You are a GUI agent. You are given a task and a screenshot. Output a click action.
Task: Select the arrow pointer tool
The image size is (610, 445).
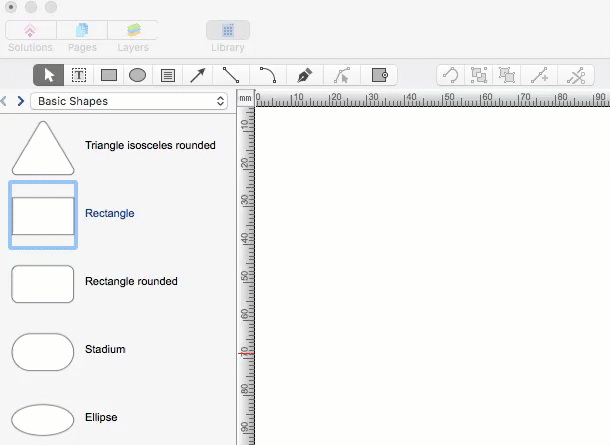coord(49,75)
